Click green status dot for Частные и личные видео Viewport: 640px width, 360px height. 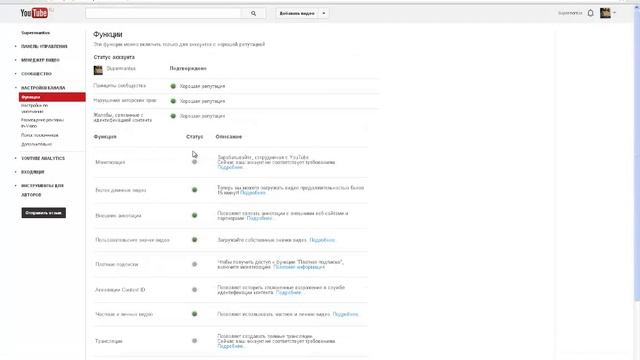[x=195, y=314]
